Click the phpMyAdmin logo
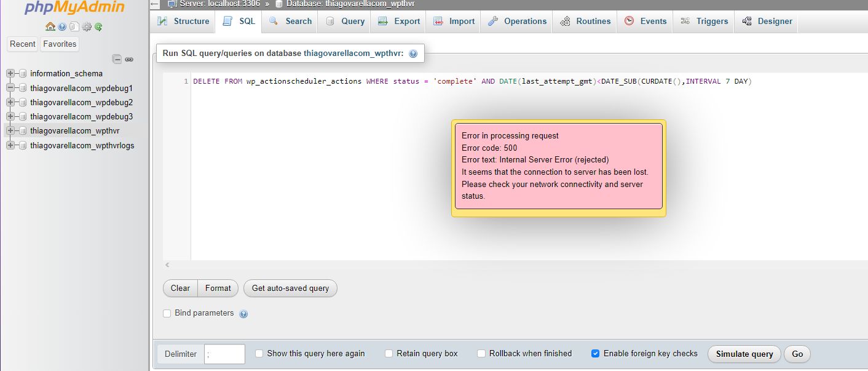This screenshot has width=868, height=371. click(x=74, y=7)
